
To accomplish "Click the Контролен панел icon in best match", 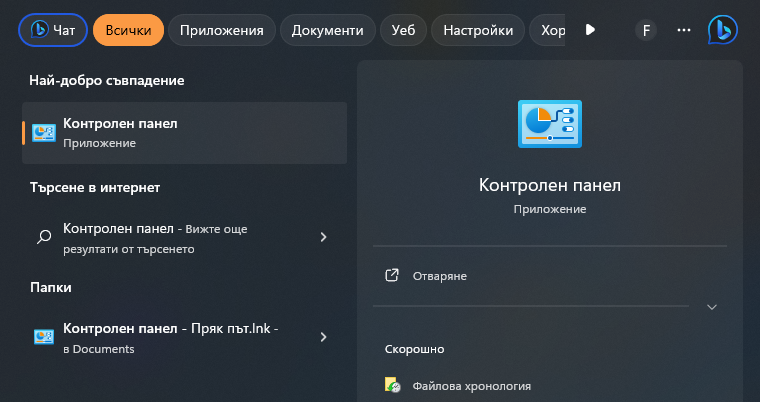I will tap(44, 133).
